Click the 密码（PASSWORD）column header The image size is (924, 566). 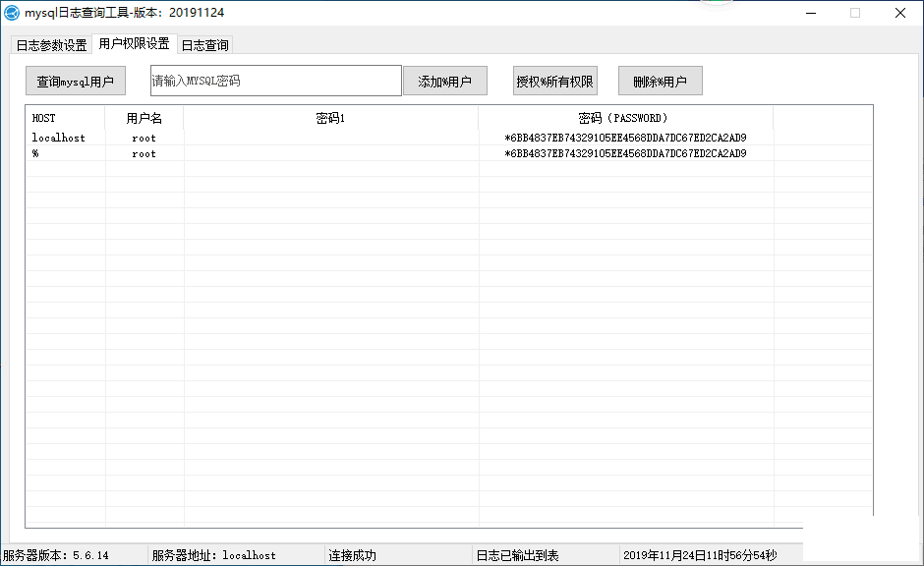point(626,118)
